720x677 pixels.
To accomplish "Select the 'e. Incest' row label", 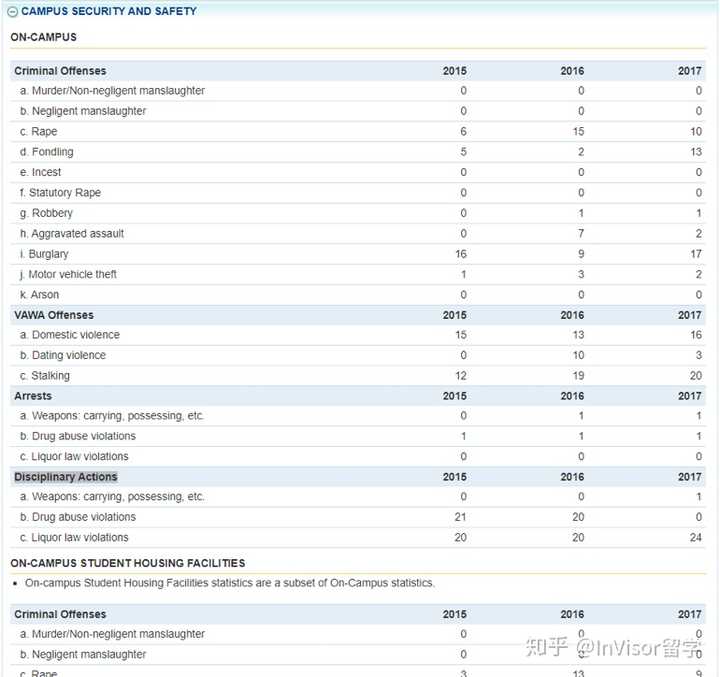I will 40,172.
